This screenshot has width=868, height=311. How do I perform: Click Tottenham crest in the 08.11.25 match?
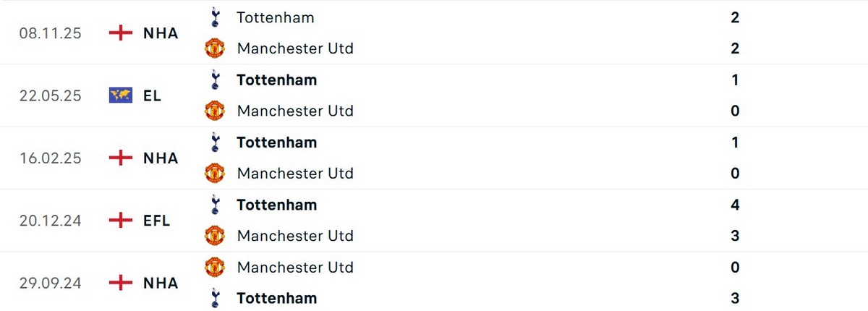[x=214, y=17]
